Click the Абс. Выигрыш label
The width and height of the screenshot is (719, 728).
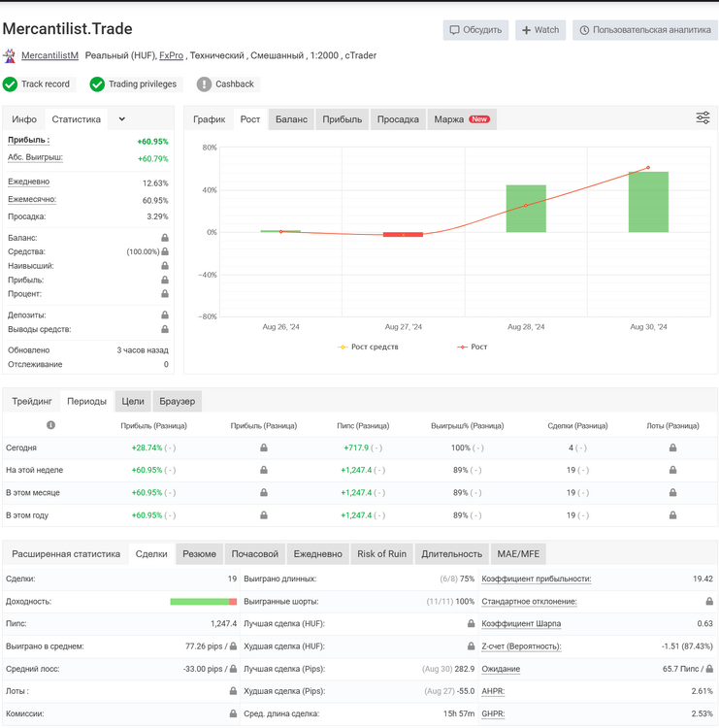tap(35, 157)
